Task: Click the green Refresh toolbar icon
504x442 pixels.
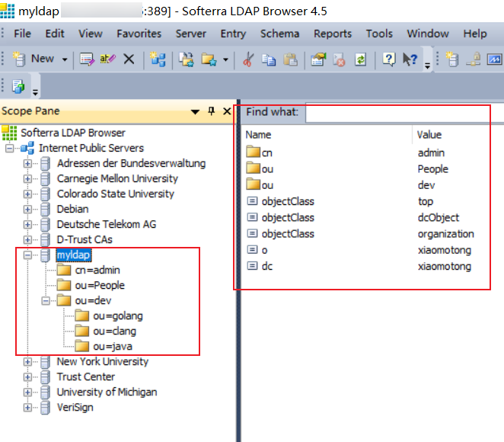Action: (361, 59)
